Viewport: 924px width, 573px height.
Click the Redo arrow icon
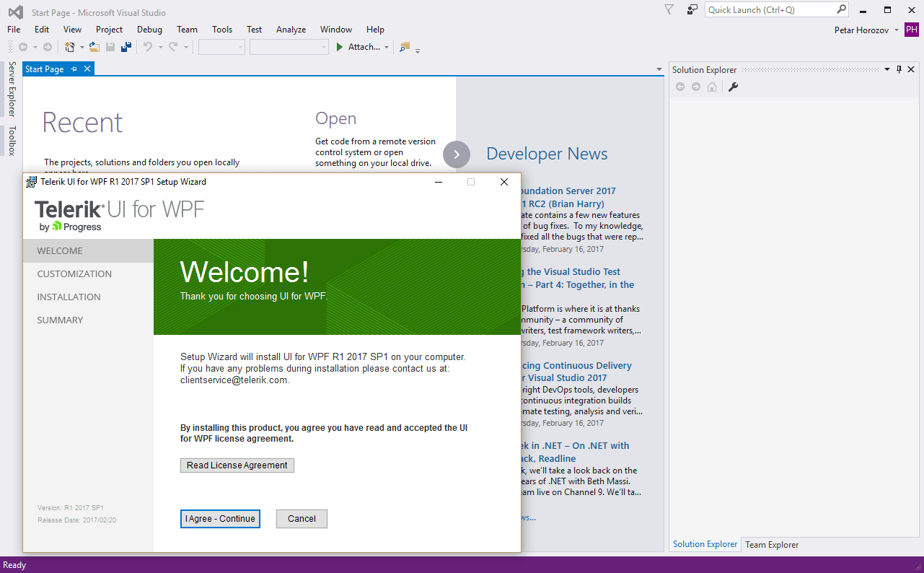point(173,47)
